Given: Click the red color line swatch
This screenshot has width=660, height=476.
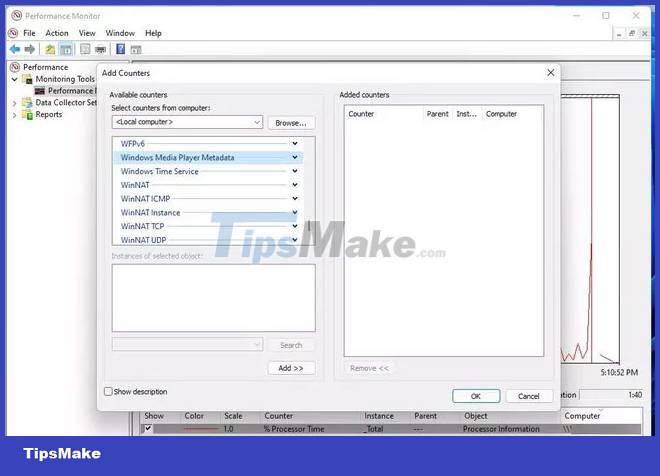Looking at the screenshot, I should coord(201,429).
